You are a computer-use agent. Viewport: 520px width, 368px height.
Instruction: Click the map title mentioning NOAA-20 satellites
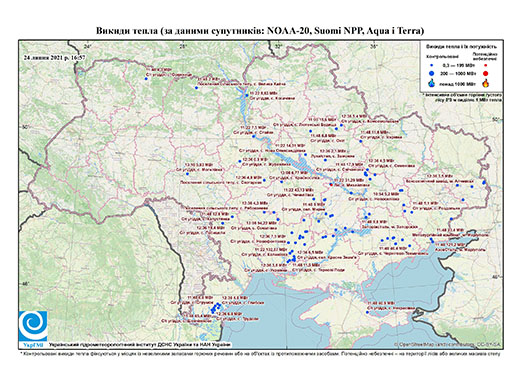260,31
